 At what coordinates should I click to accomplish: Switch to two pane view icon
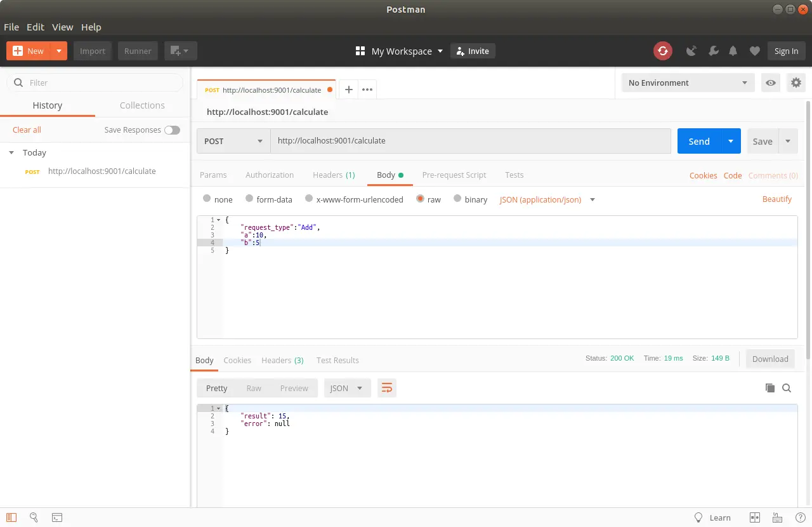(x=755, y=517)
